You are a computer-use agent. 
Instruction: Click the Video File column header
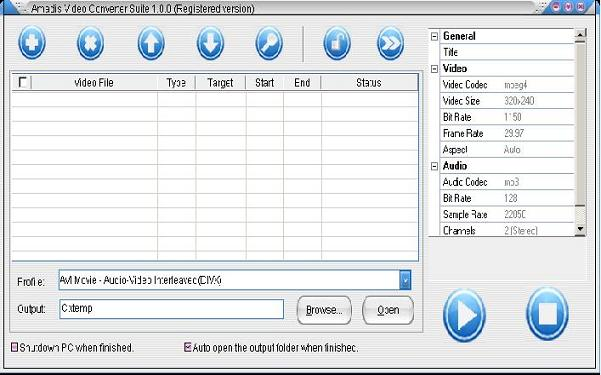click(x=94, y=82)
